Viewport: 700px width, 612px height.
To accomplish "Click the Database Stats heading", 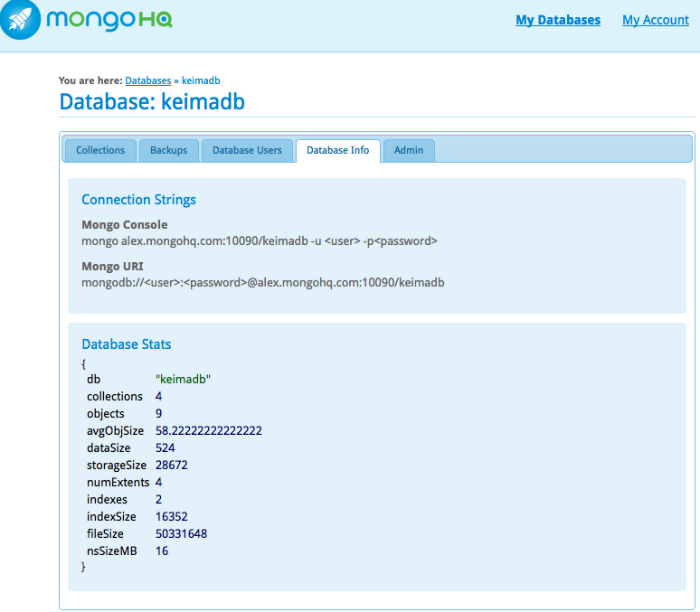I will pos(127,344).
